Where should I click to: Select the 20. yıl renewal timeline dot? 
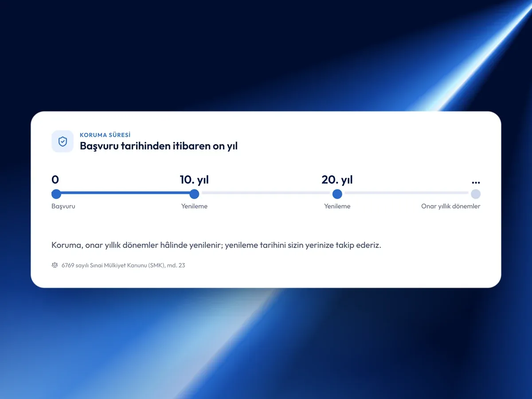[x=337, y=194]
